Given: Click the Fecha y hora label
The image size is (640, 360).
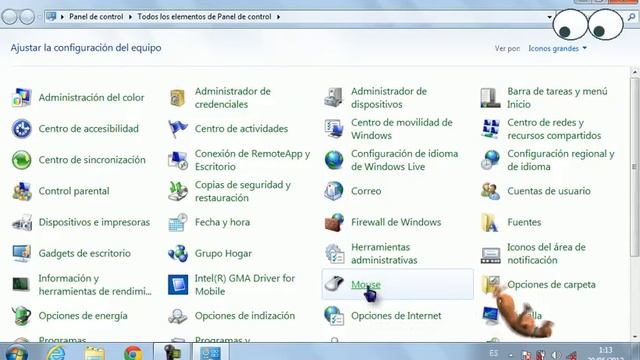Looking at the screenshot, I should 222,222.
